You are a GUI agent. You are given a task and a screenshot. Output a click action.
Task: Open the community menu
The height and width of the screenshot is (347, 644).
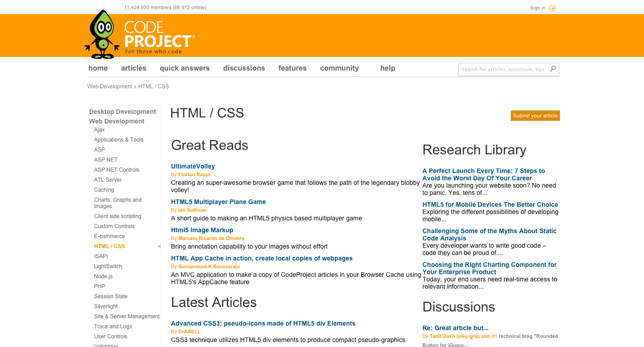tap(339, 68)
